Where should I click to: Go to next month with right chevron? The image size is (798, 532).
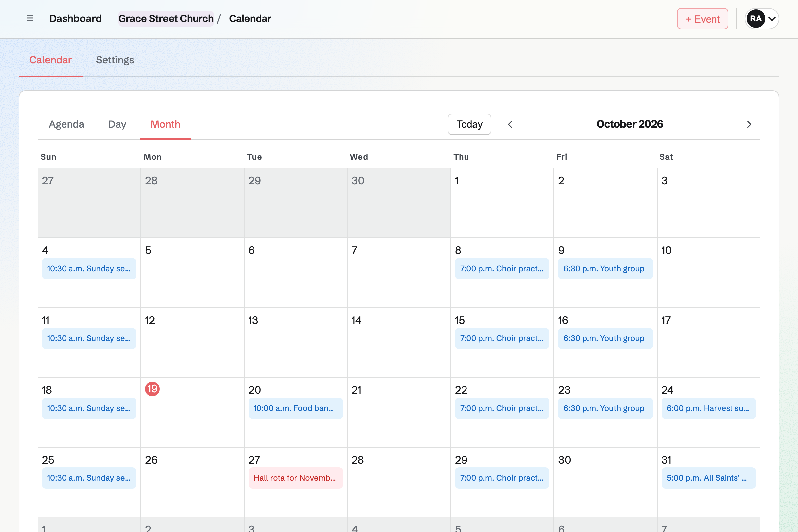click(x=749, y=124)
